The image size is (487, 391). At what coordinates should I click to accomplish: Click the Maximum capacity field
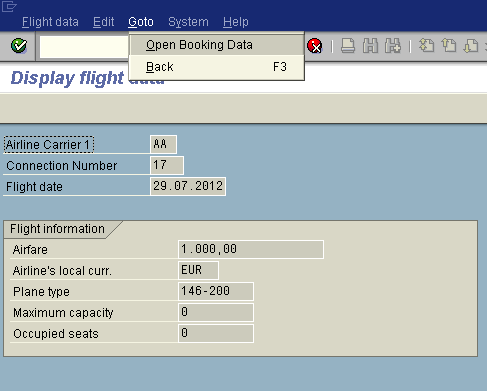(216, 312)
